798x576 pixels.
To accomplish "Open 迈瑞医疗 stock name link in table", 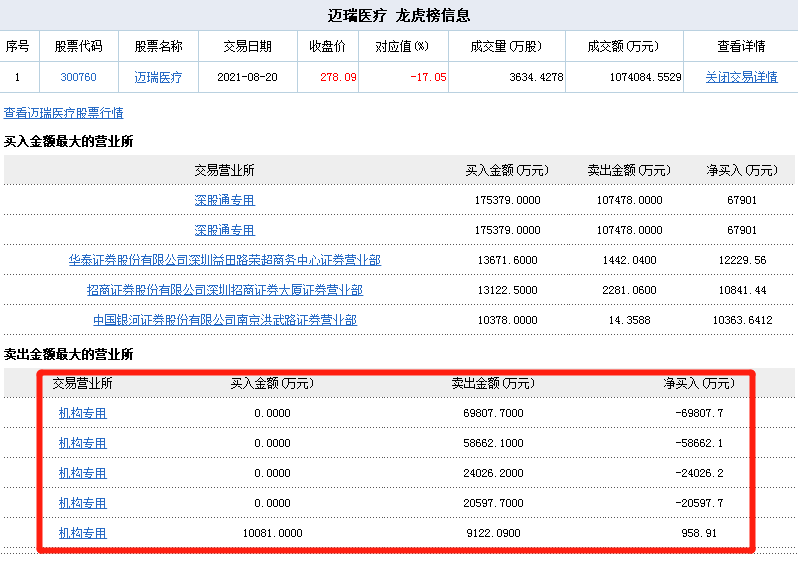I will pyautogui.click(x=158, y=77).
